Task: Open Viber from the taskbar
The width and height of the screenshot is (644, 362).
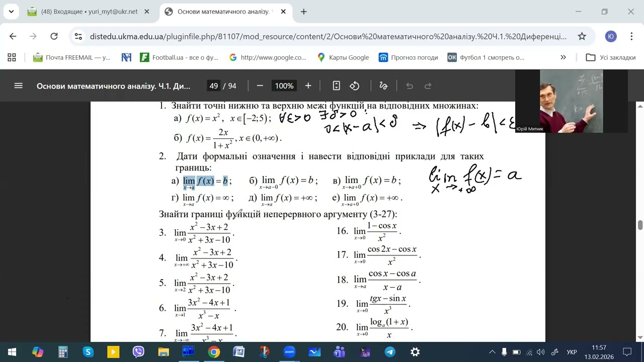Action: pos(138,352)
